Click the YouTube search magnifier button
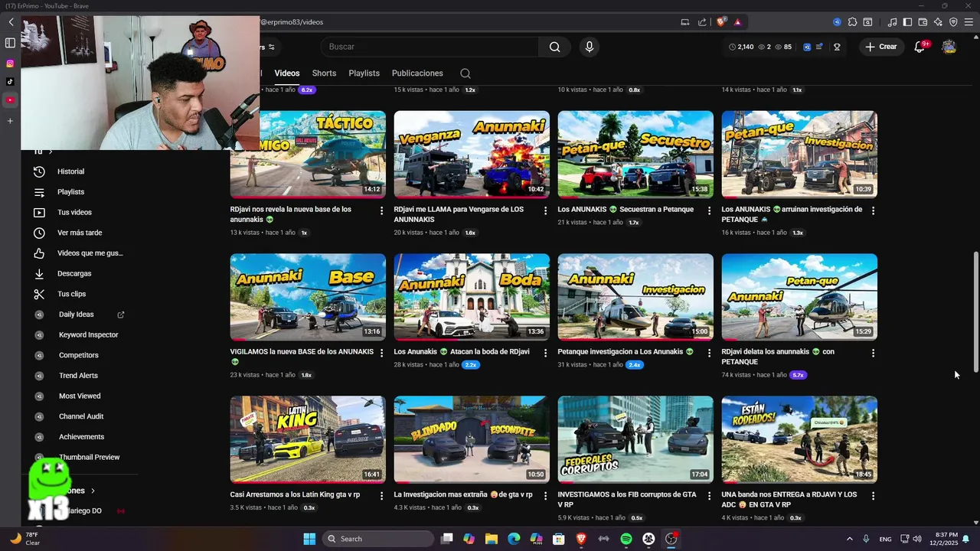This screenshot has width=980, height=551. (x=554, y=47)
